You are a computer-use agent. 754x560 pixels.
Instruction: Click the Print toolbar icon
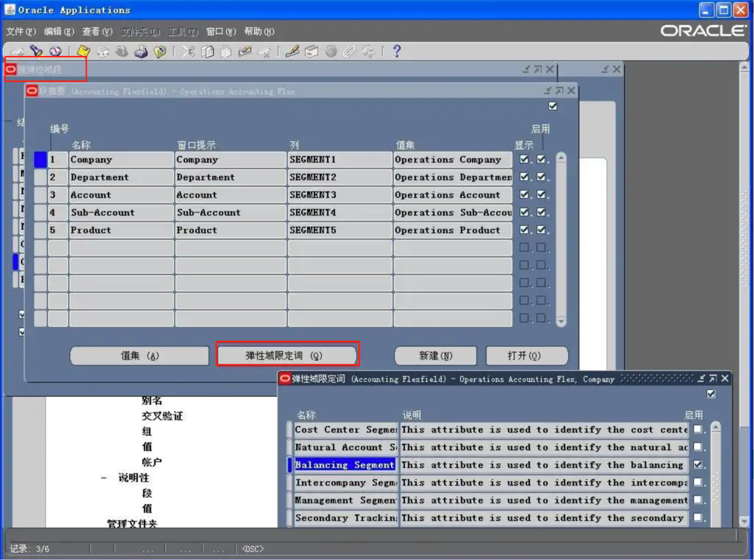(141, 52)
